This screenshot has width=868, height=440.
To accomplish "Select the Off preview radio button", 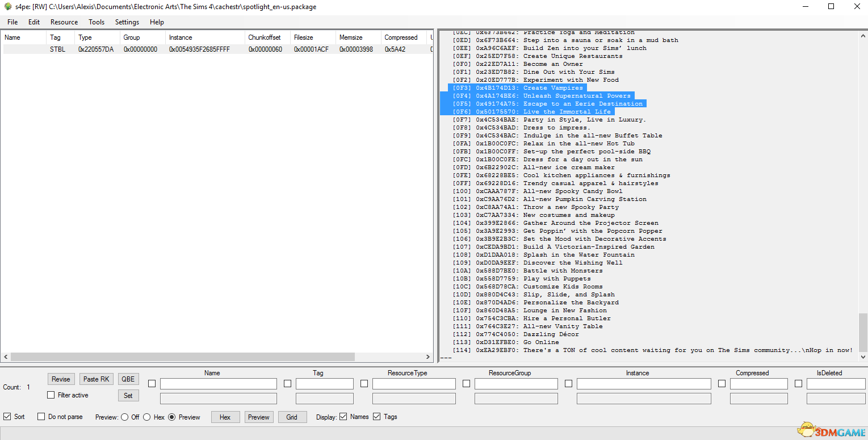I will pos(124,417).
